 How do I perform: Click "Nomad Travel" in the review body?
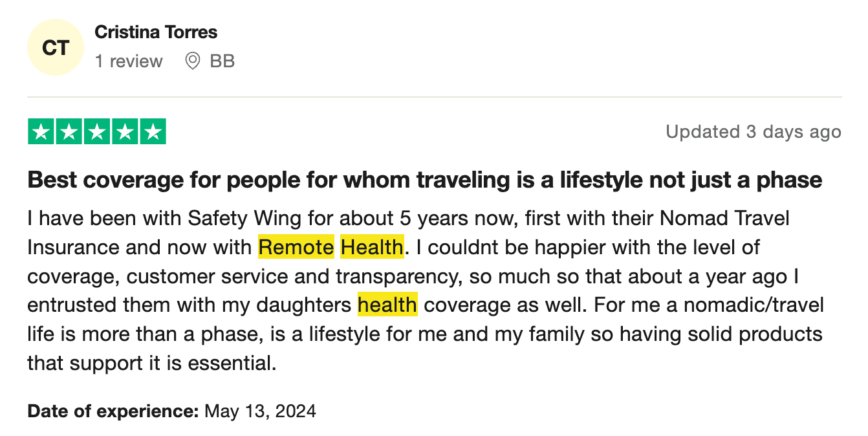(x=724, y=218)
